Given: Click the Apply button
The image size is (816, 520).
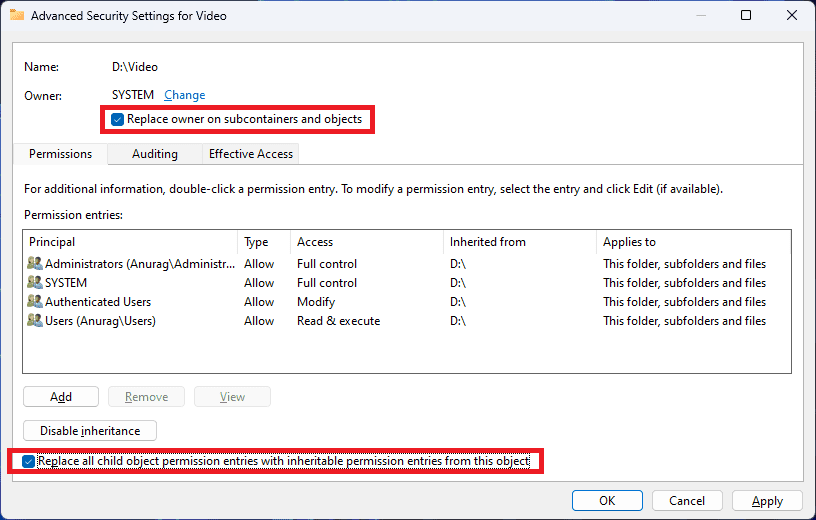Looking at the screenshot, I should click(767, 500).
